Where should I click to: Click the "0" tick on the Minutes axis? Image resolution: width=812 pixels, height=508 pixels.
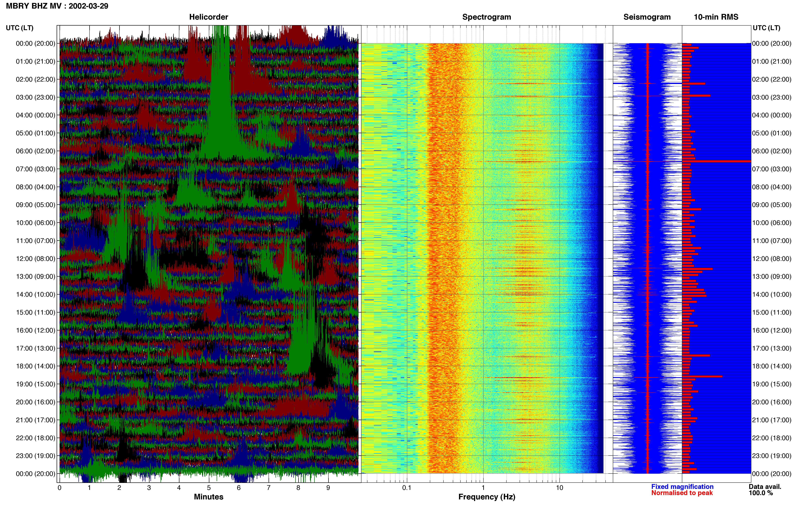click(59, 487)
